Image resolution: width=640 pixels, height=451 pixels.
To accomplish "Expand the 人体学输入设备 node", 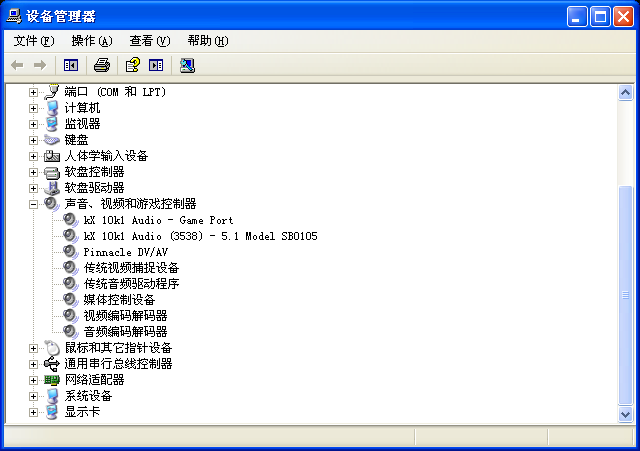I will pyautogui.click(x=33, y=156).
